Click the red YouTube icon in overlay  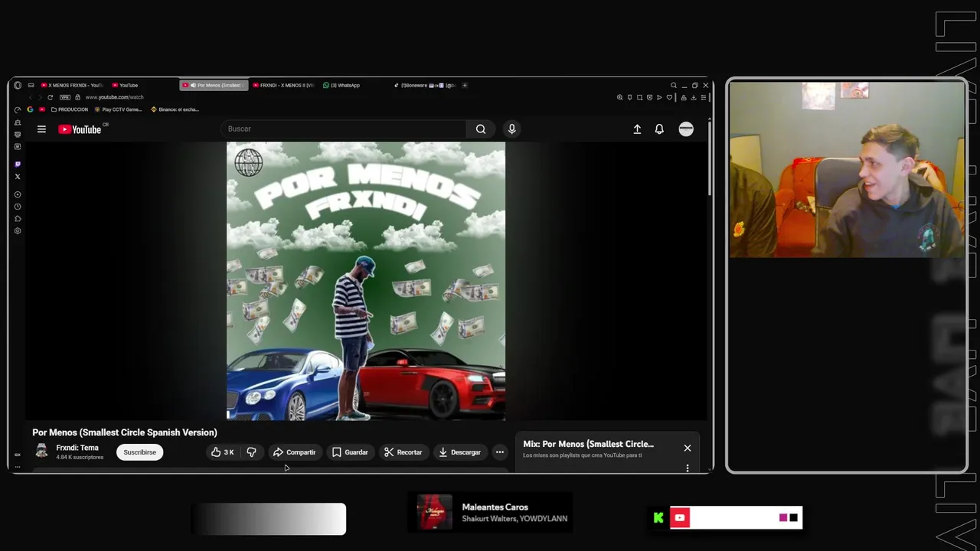pos(679,518)
